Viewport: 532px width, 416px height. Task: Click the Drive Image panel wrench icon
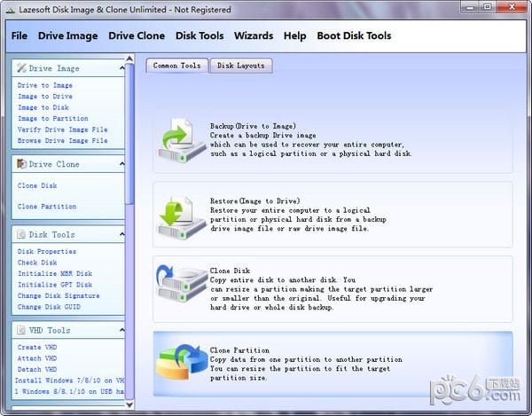pos(21,68)
